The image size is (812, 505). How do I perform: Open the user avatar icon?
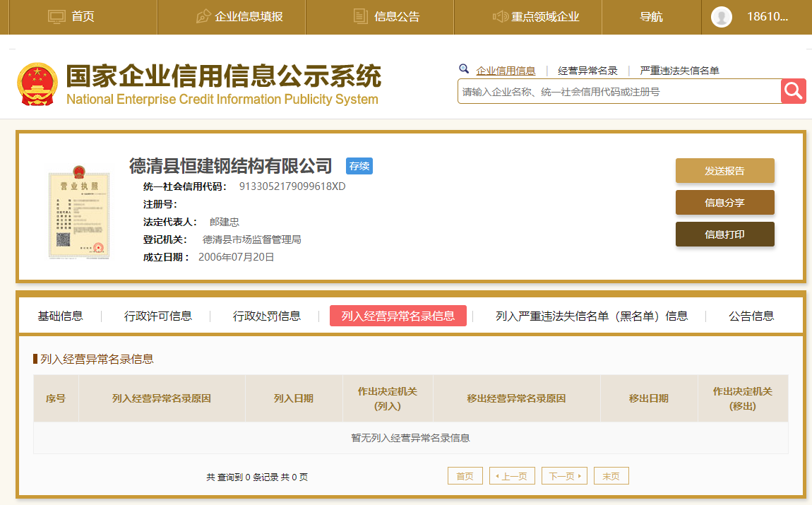722,16
